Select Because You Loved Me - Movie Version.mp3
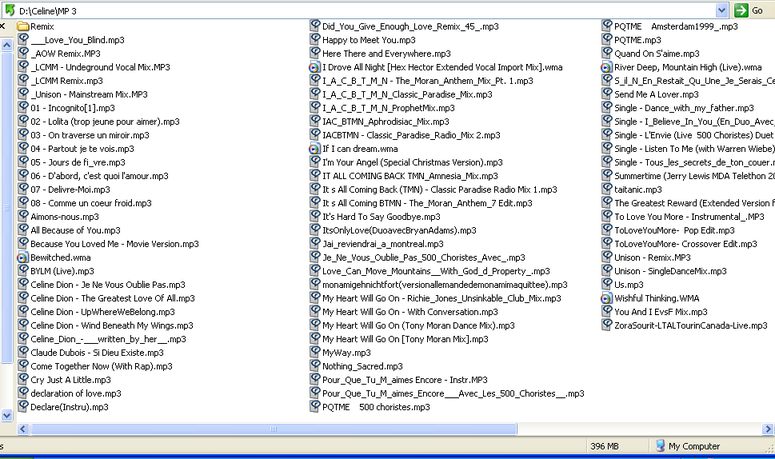The width and height of the screenshot is (775, 459). tap(115, 244)
